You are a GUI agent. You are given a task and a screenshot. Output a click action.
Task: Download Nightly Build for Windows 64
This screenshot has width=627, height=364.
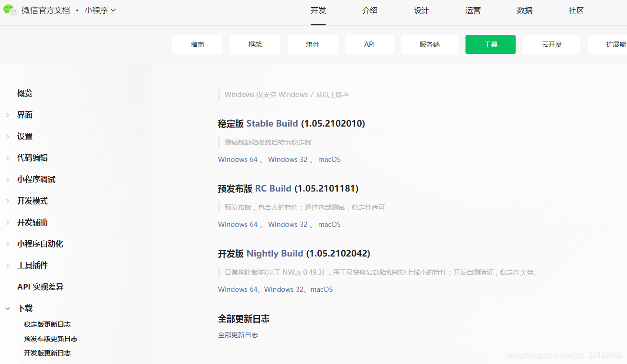pyautogui.click(x=238, y=289)
